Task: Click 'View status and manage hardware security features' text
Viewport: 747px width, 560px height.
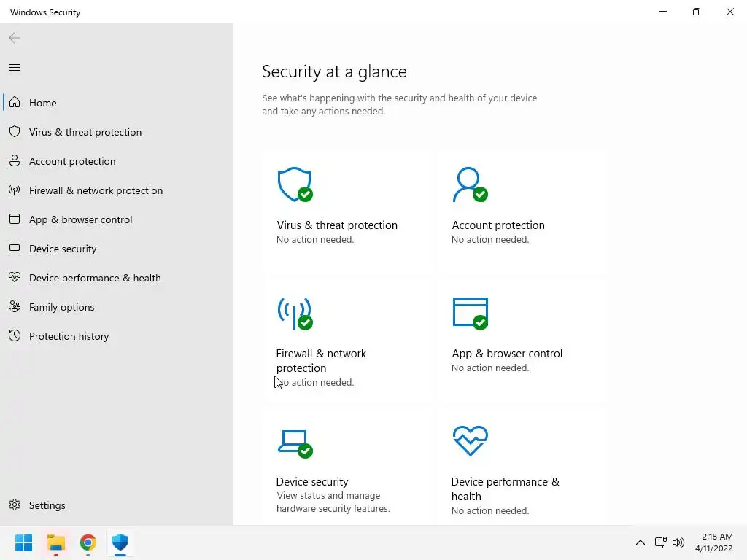Action: coord(333,502)
